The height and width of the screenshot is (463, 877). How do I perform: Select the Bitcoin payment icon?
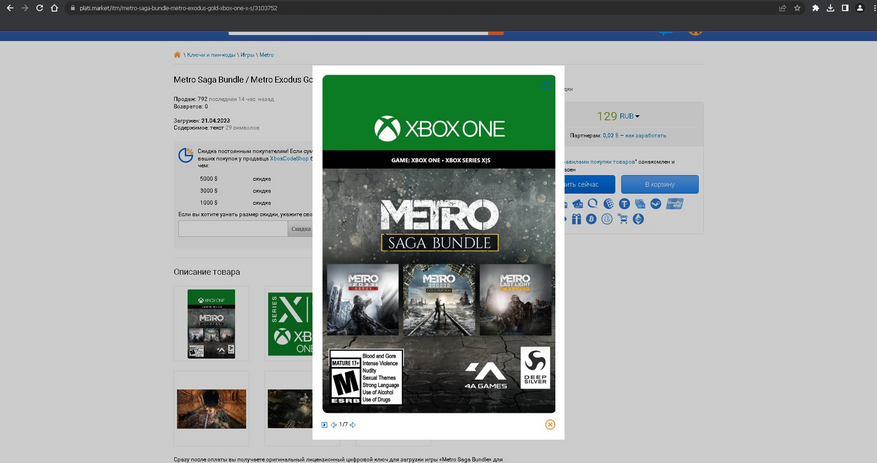coord(591,219)
